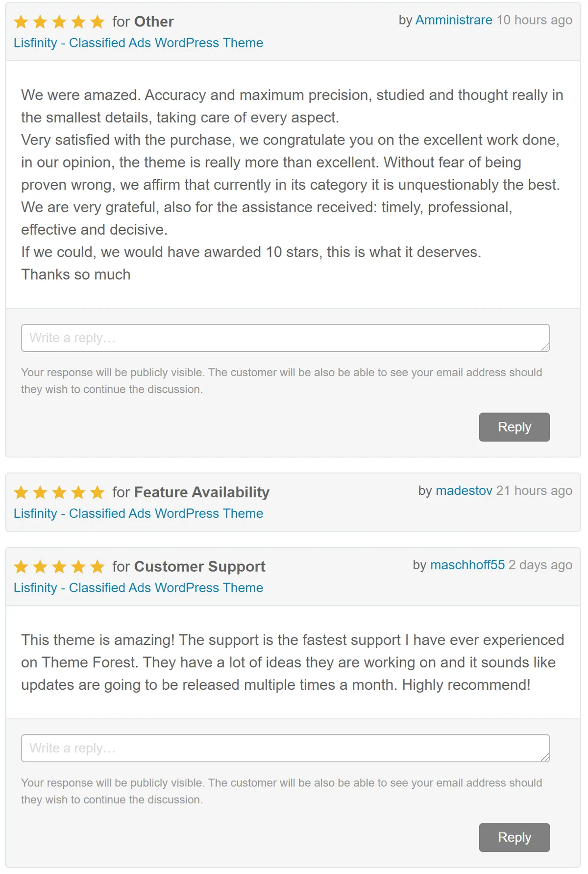
Task: Open madestov's user profile
Action: coord(463,491)
